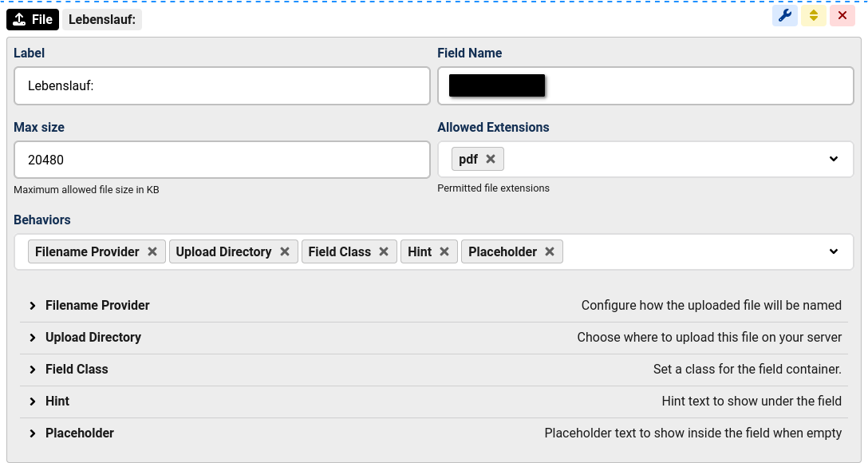
Task: Open the Behaviors dropdown arrow
Action: pyautogui.click(x=834, y=251)
